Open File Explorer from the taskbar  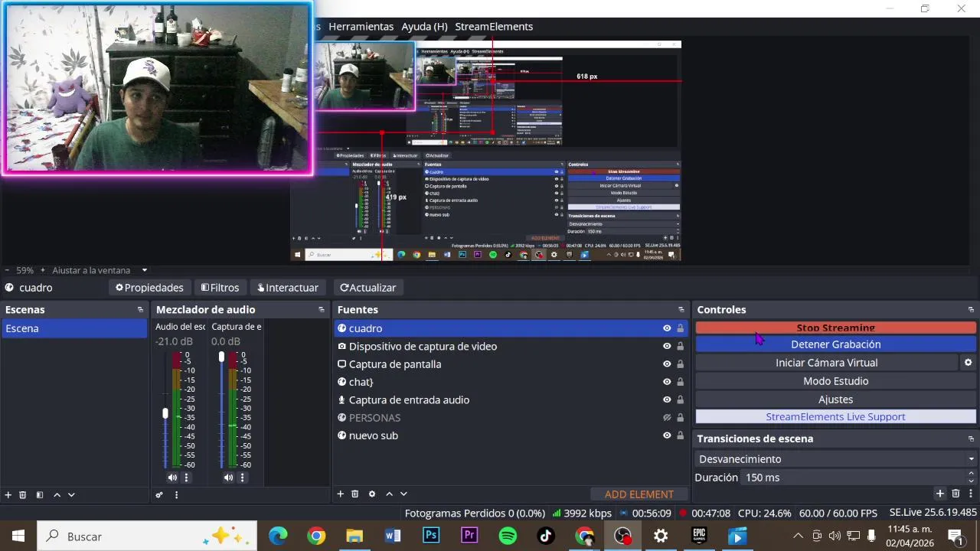click(x=354, y=536)
